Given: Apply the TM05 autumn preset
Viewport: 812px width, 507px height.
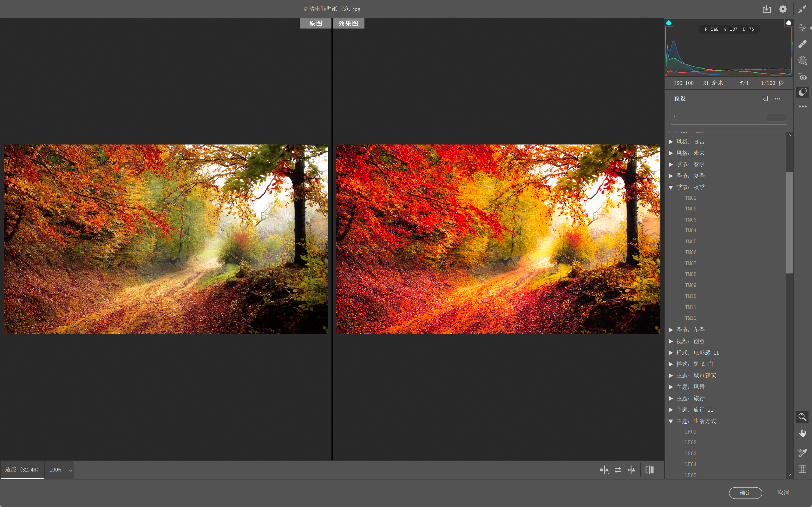Looking at the screenshot, I should 691,241.
